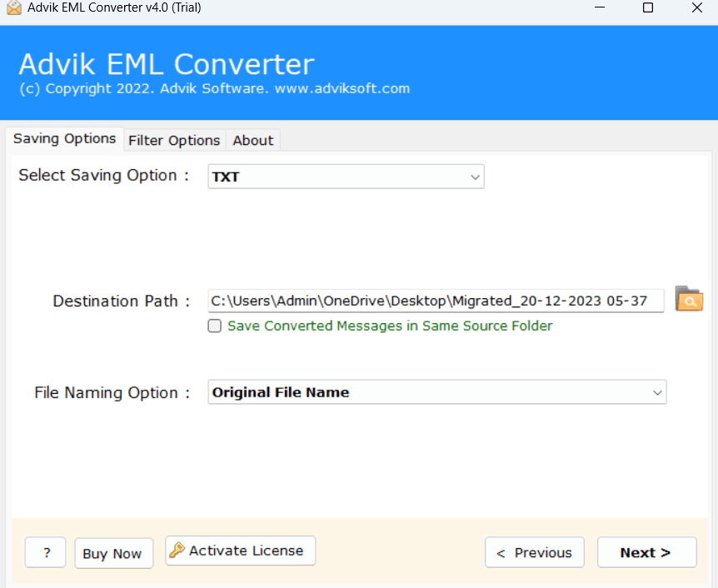718x588 pixels.
Task: Click the Save Converted Messages green label
Action: 390,326
